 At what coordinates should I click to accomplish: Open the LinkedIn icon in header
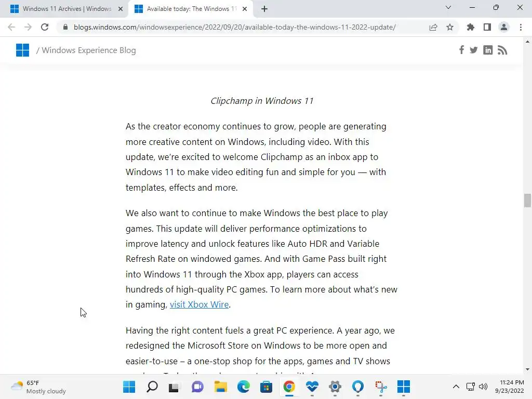pyautogui.click(x=488, y=50)
